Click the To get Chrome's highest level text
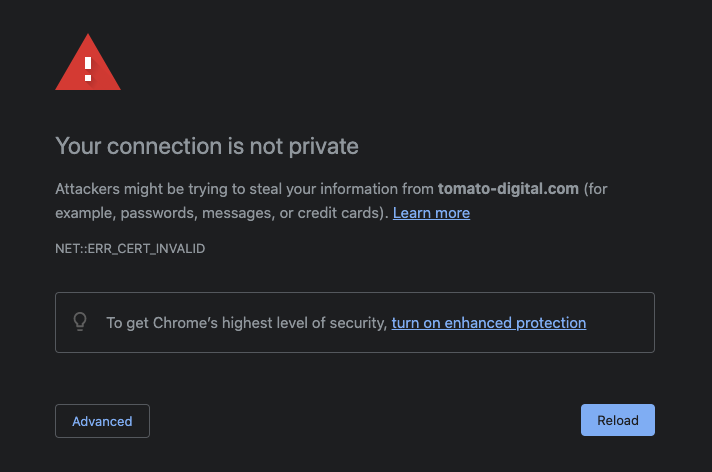 [x=246, y=323]
